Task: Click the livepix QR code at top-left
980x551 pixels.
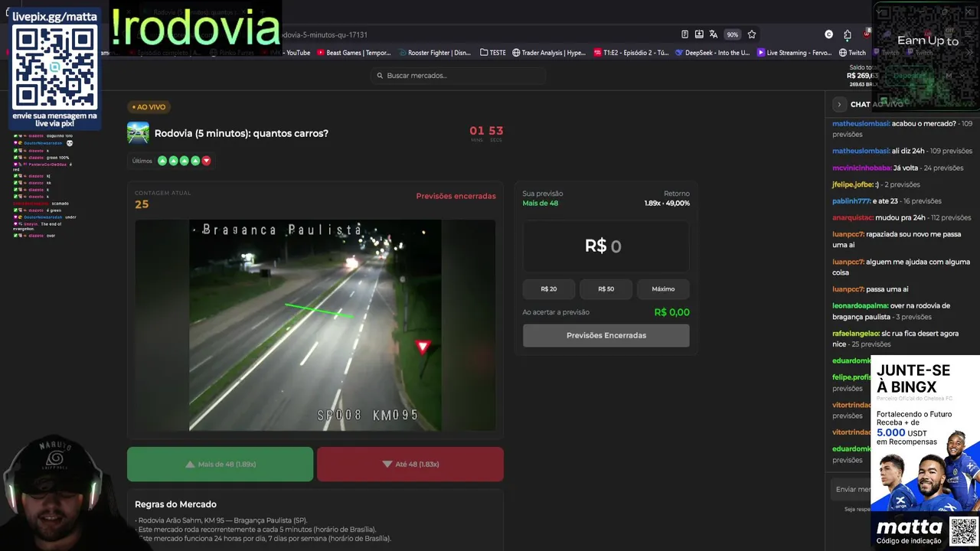Action: point(55,67)
